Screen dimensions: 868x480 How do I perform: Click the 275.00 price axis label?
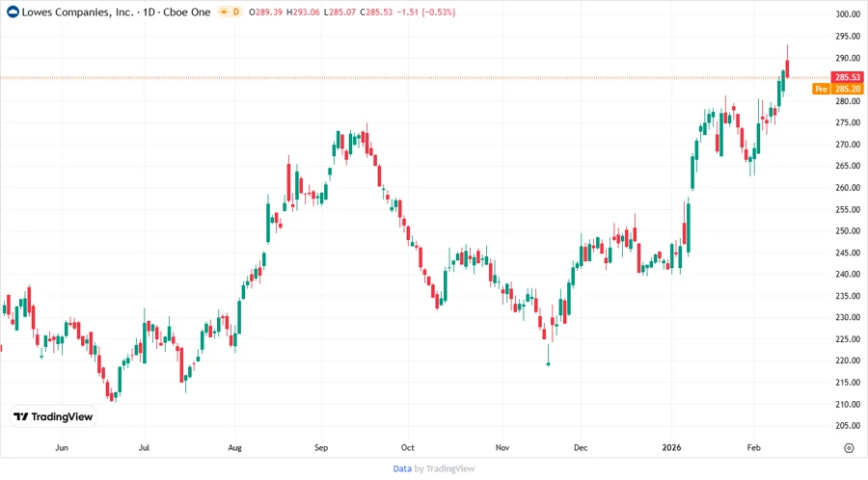(848, 122)
